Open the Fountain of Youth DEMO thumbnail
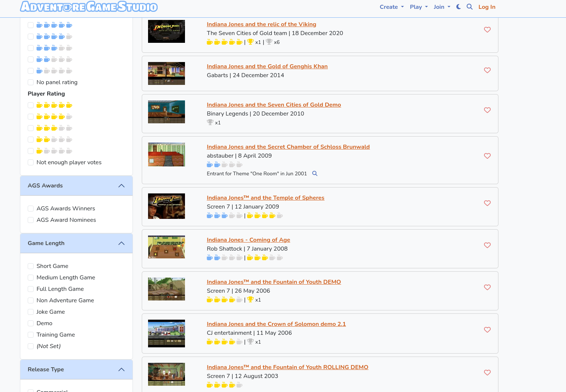Screen dimensions: 566x392 [x=167, y=289]
